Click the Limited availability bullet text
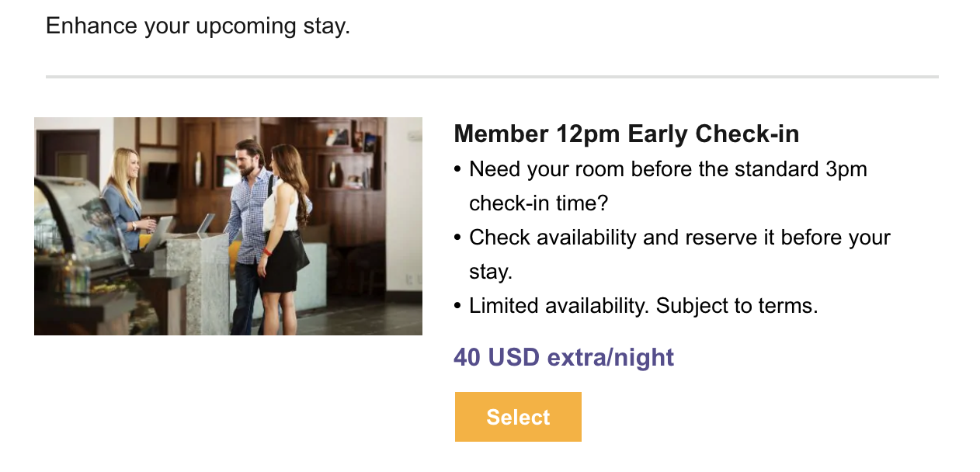 559,306
